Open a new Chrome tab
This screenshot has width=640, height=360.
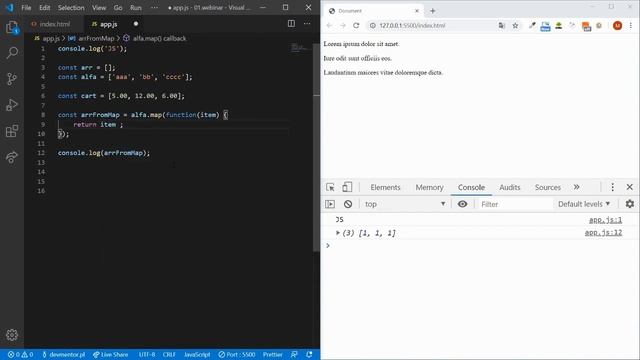point(433,11)
